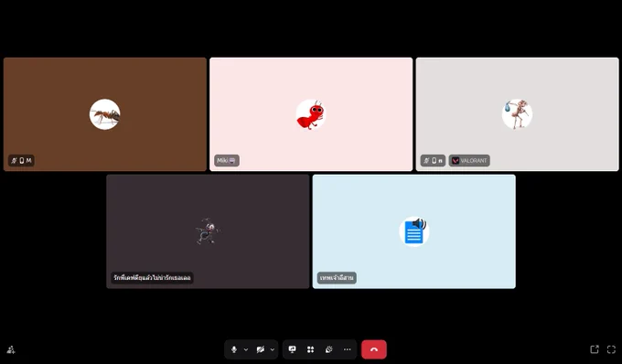Image resolution: width=622 pixels, height=364 pixels.
Task: Hang up with the red disconnect button
Action: (374, 349)
